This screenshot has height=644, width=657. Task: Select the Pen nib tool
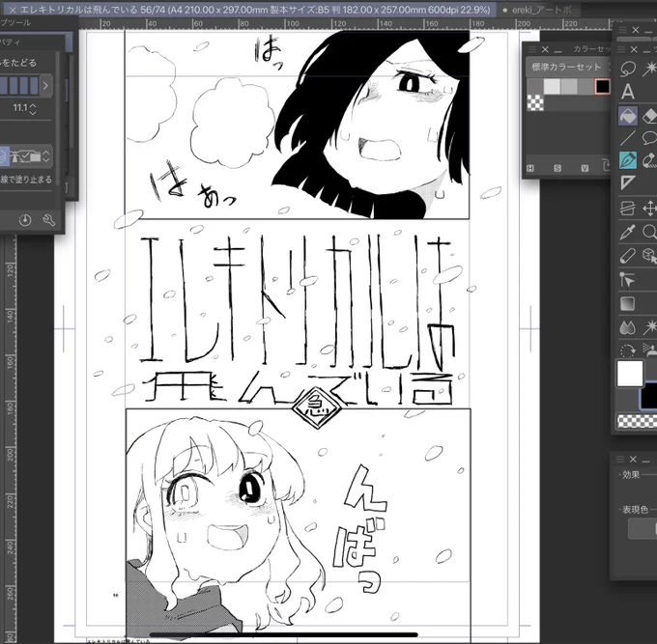(627, 160)
